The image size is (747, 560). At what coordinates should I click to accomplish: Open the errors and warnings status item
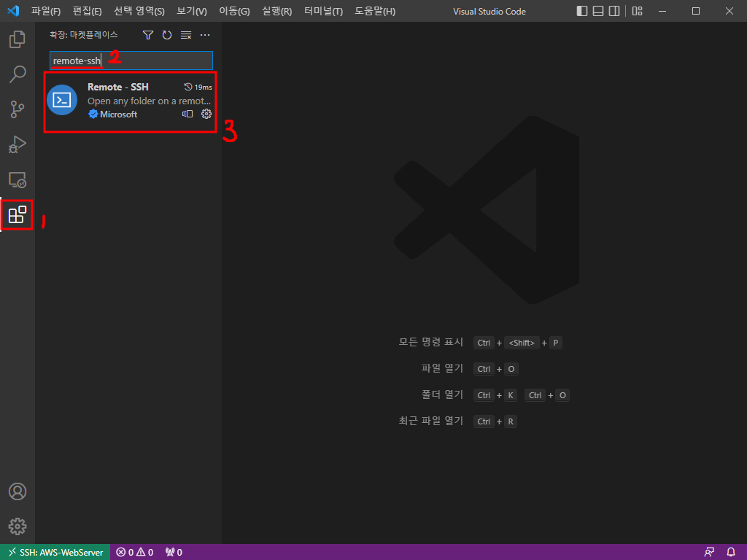(135, 553)
